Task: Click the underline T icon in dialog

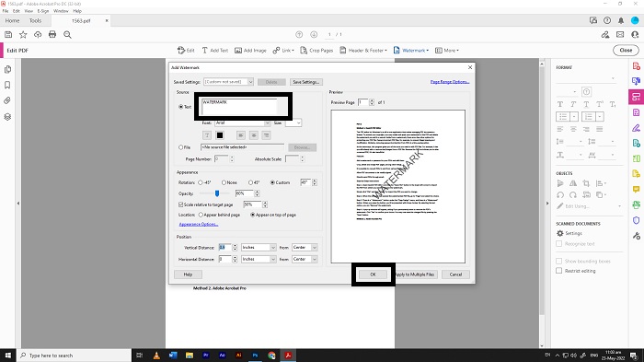Action: tap(207, 135)
